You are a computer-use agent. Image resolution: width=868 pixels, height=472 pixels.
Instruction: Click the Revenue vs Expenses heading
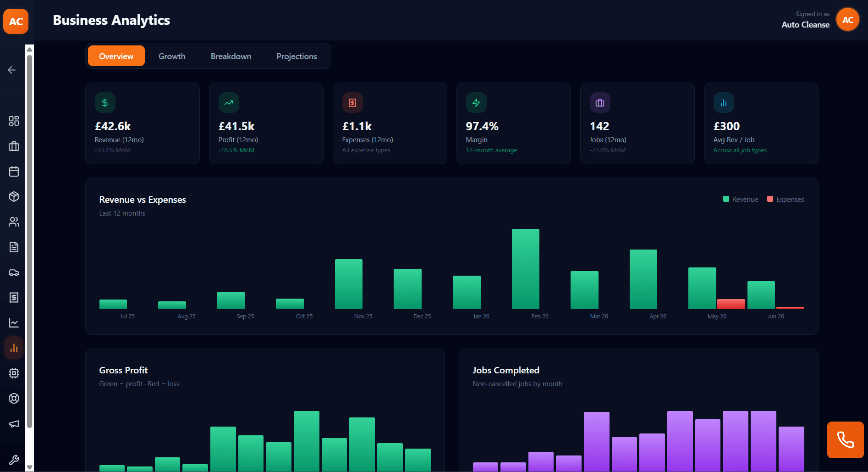pyautogui.click(x=143, y=200)
